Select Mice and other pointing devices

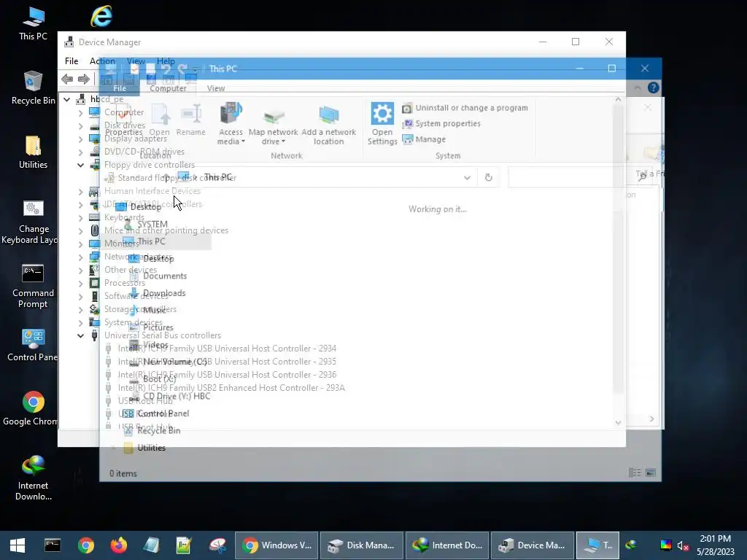(x=166, y=230)
